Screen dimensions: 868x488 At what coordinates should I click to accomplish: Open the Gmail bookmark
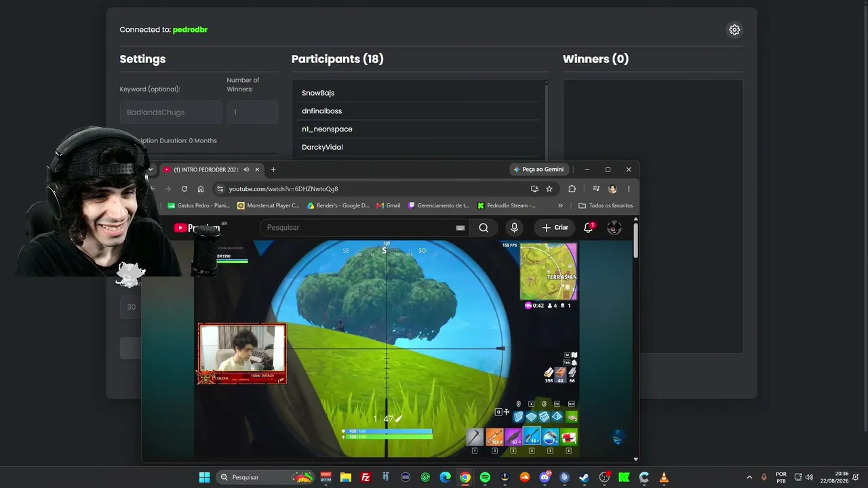tap(389, 205)
